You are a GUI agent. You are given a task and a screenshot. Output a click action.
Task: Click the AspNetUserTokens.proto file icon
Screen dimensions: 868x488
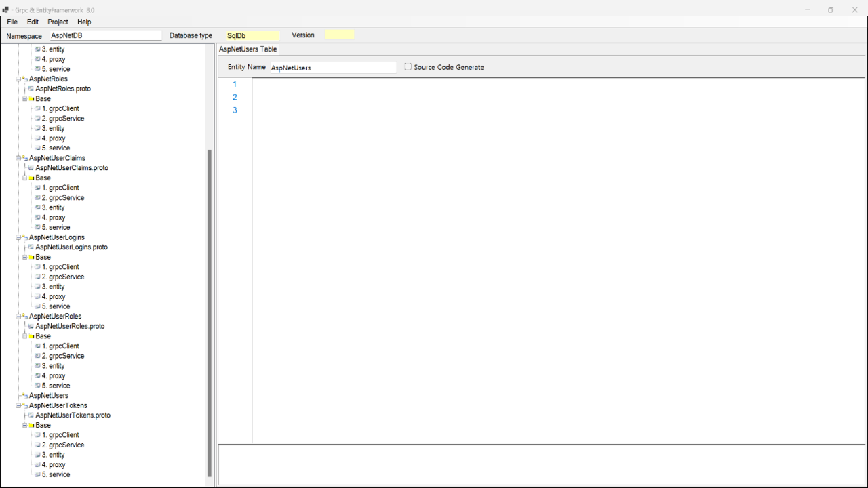pos(31,415)
